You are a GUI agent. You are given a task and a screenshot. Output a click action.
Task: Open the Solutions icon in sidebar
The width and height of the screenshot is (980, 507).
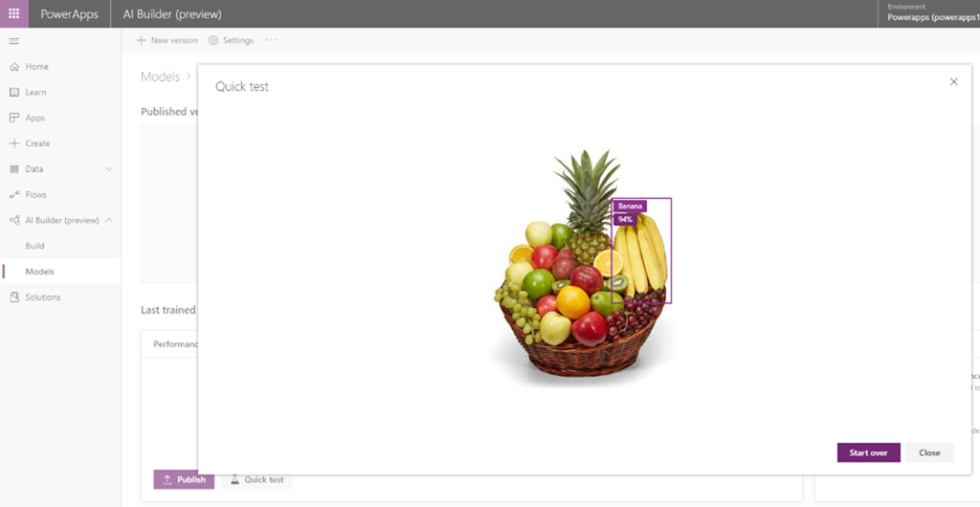point(14,298)
